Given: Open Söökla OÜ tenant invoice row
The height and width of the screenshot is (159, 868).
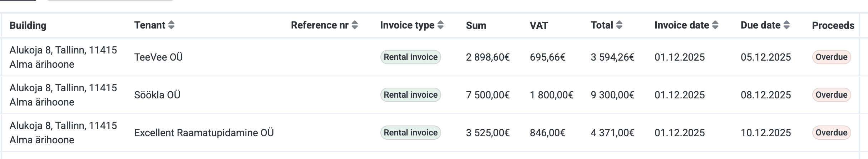Looking at the screenshot, I should [x=157, y=95].
